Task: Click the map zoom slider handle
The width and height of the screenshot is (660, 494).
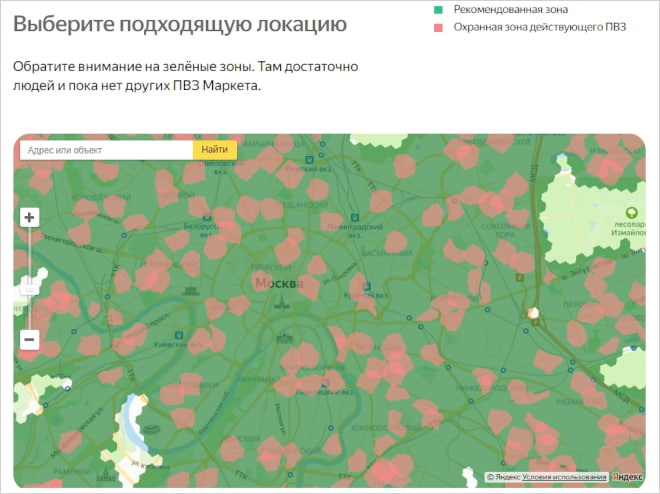Action: click(x=29, y=290)
